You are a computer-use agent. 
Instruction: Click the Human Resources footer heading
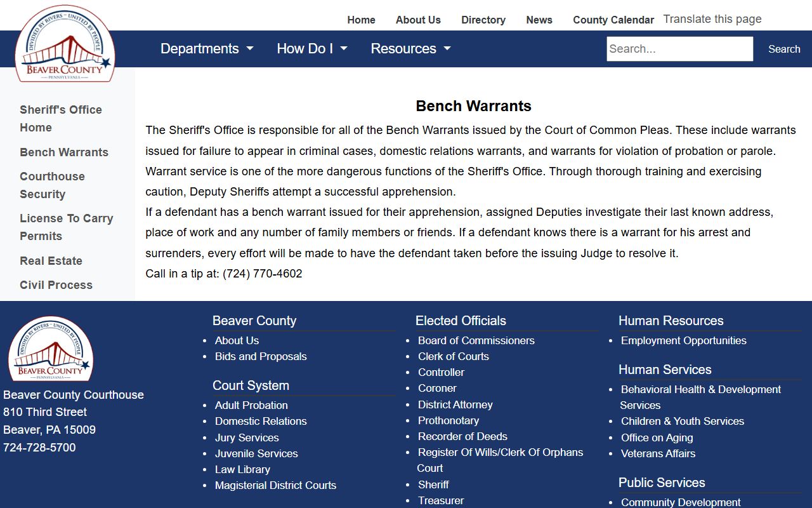tap(671, 321)
